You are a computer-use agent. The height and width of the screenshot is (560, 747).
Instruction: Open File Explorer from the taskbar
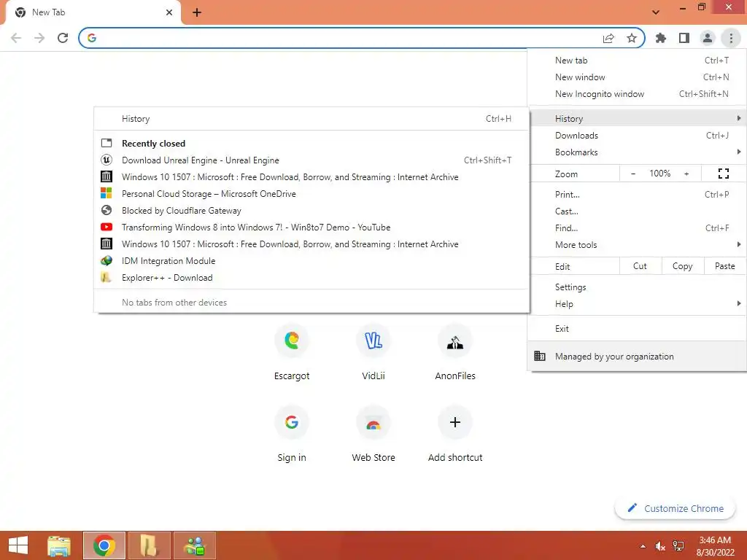coord(58,545)
